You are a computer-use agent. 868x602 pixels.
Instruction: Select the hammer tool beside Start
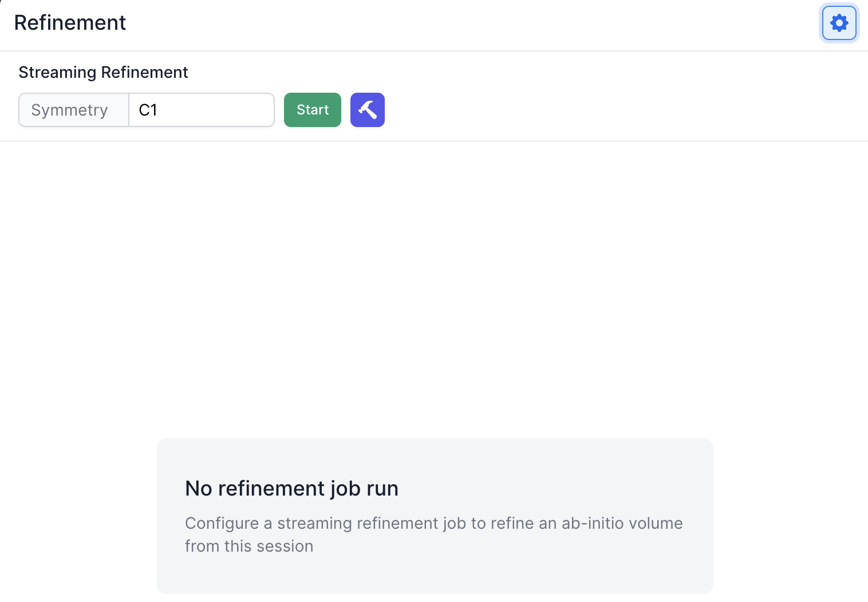click(368, 110)
